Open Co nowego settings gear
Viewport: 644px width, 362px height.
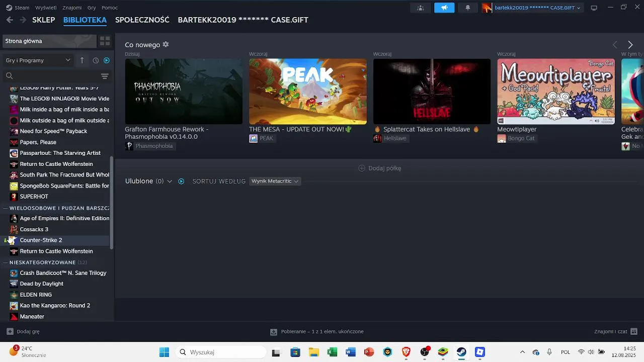(x=166, y=44)
